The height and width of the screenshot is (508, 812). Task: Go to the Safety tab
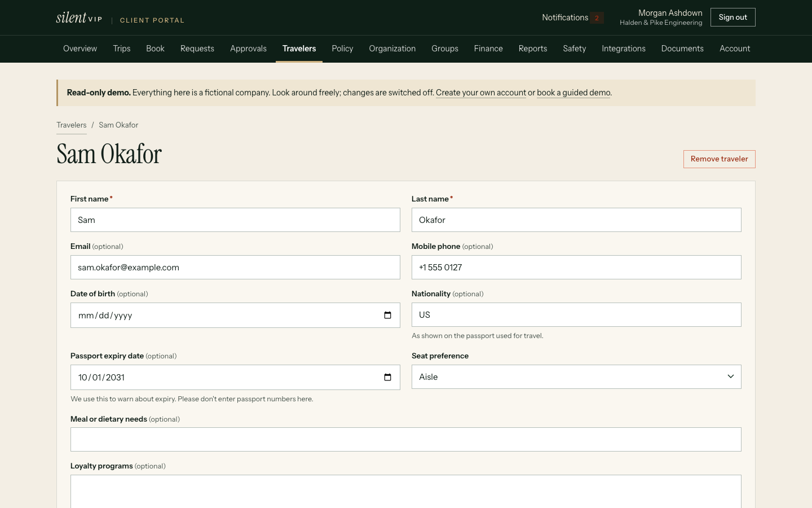click(575, 49)
